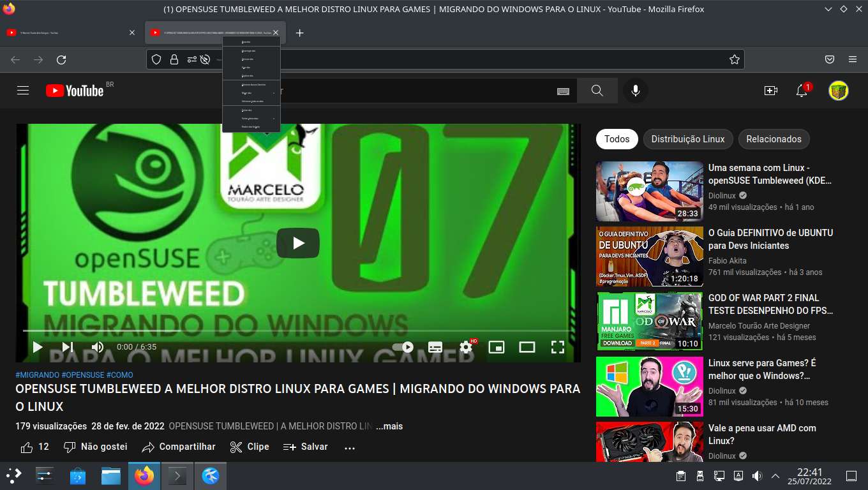Start voice search with the microphone
The height and width of the screenshot is (490, 868).
[x=636, y=91]
